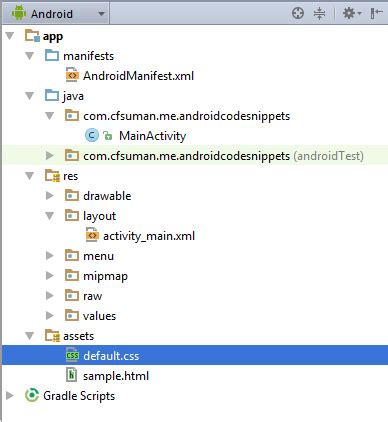The image size is (388, 422).
Task: Expand the drawable folder
Action: pos(50,195)
